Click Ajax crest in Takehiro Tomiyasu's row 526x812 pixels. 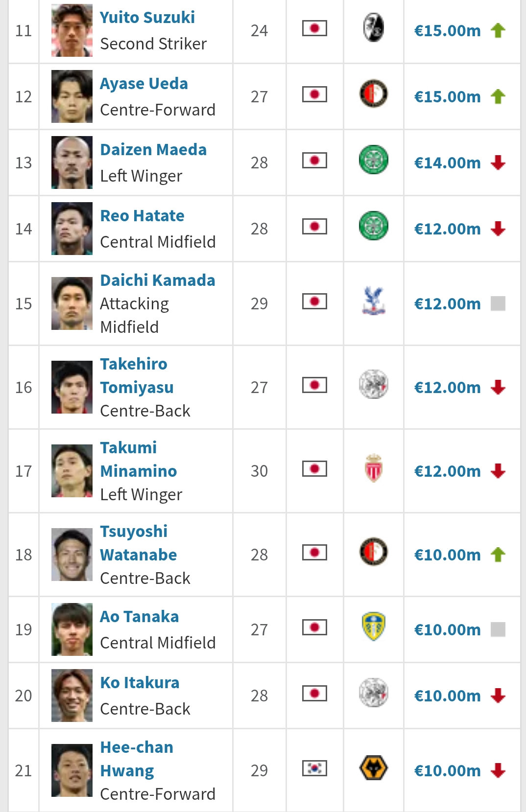(373, 385)
